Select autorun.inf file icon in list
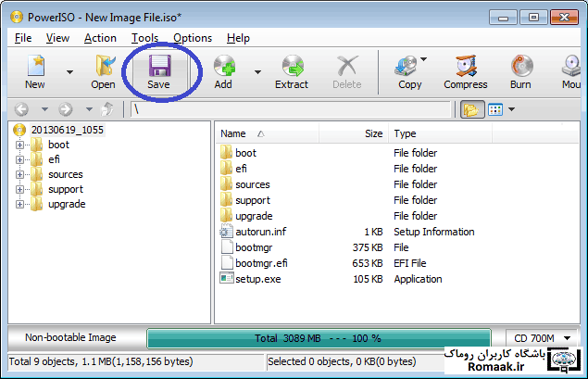Screen dimensions: 588x379 click(x=227, y=232)
